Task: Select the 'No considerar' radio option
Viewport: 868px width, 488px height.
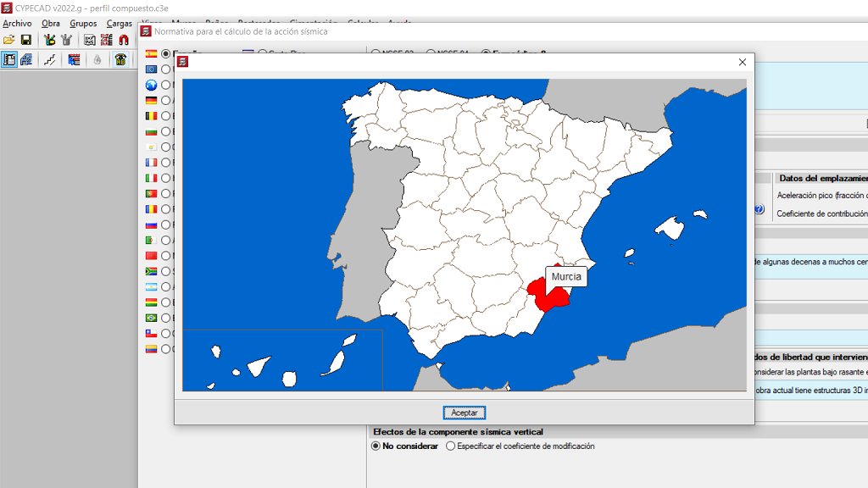Action: tap(376, 446)
